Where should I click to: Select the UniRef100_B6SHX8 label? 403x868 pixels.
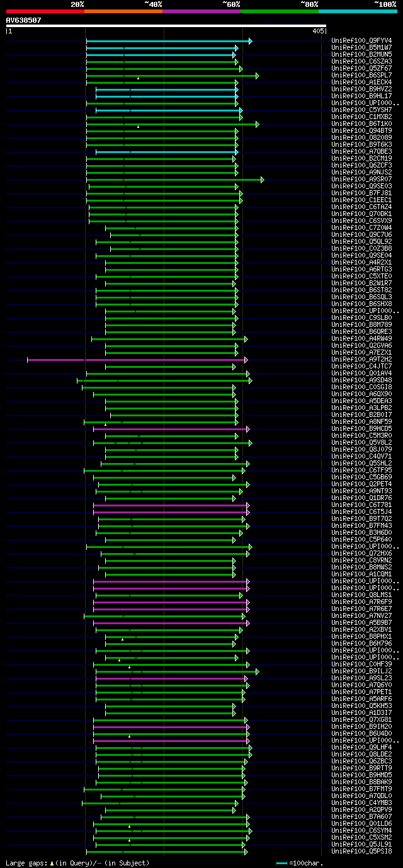361,304
